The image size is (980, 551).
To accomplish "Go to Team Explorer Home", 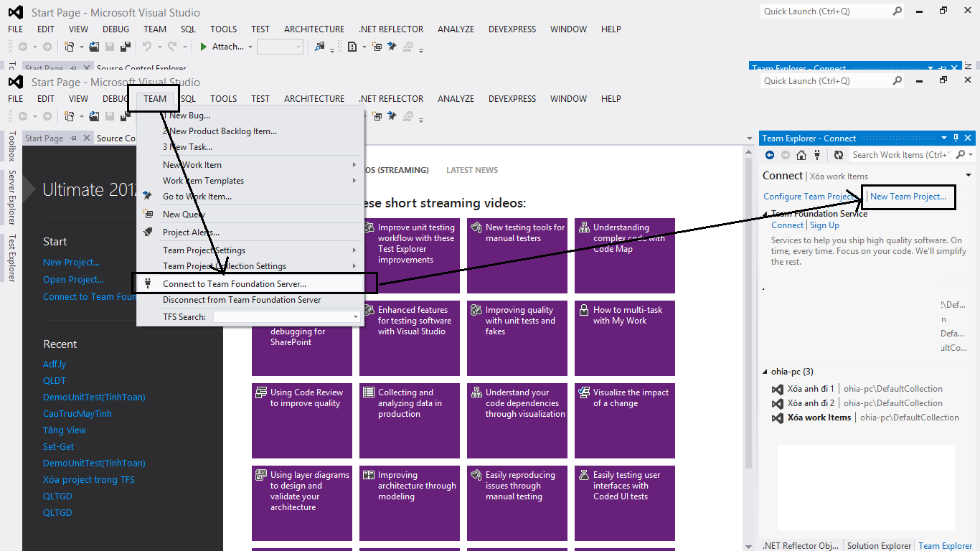I will coord(801,155).
